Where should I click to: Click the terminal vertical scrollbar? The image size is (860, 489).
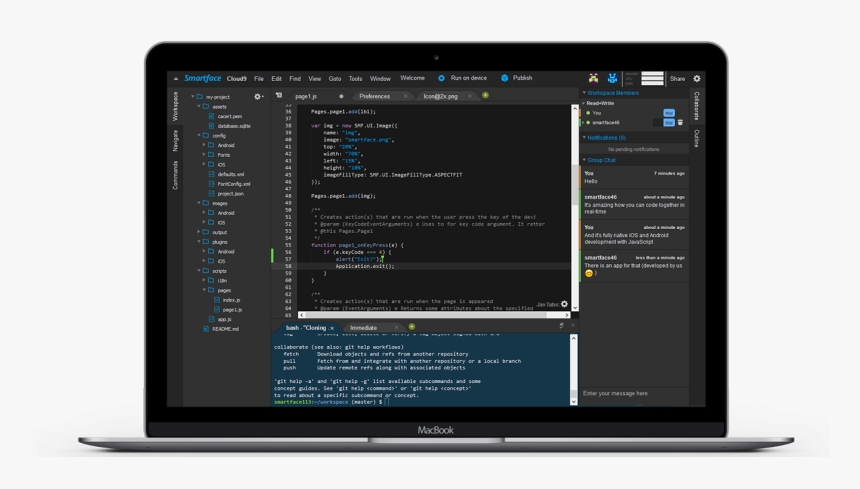pyautogui.click(x=574, y=370)
